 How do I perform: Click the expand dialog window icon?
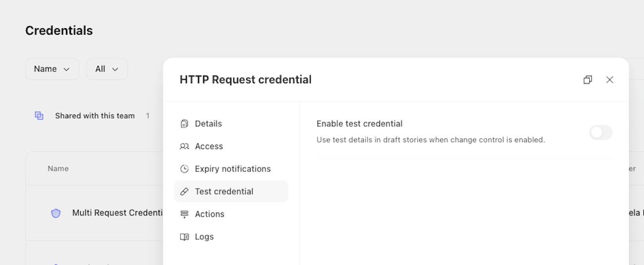pyautogui.click(x=588, y=80)
